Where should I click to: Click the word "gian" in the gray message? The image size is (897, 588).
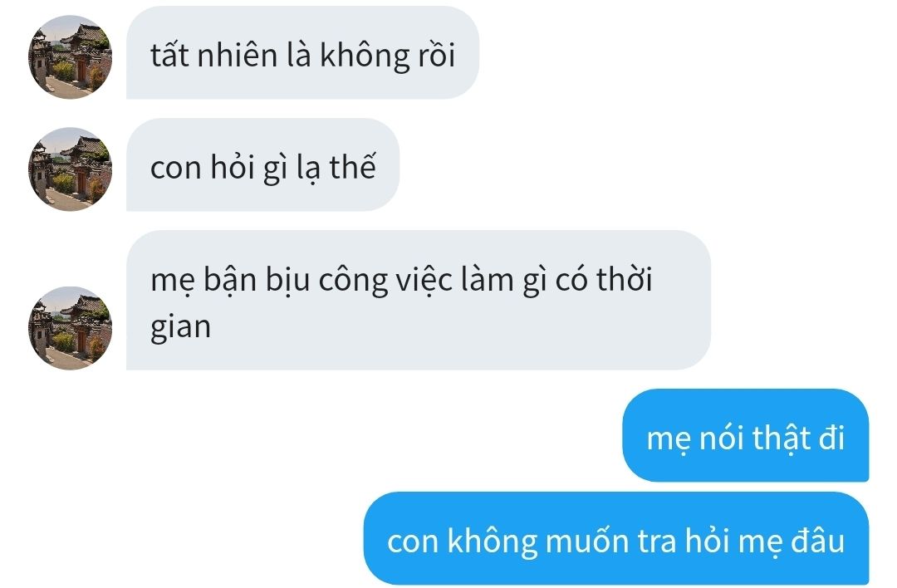coord(181,328)
